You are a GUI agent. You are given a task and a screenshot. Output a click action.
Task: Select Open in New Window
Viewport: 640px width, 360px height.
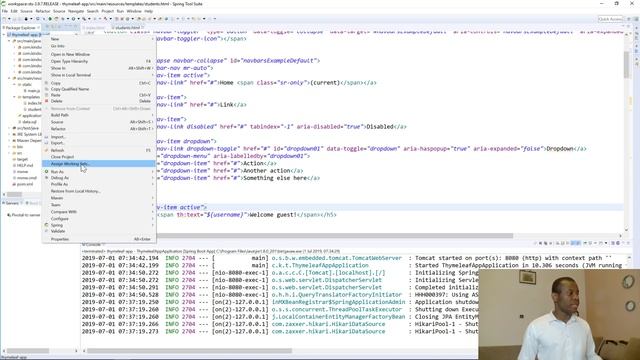click(x=99, y=54)
